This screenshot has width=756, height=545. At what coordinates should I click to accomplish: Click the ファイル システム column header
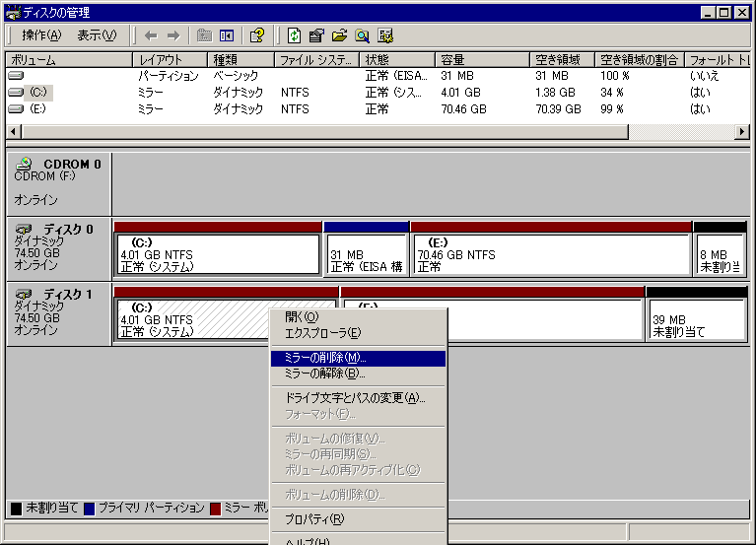317,60
